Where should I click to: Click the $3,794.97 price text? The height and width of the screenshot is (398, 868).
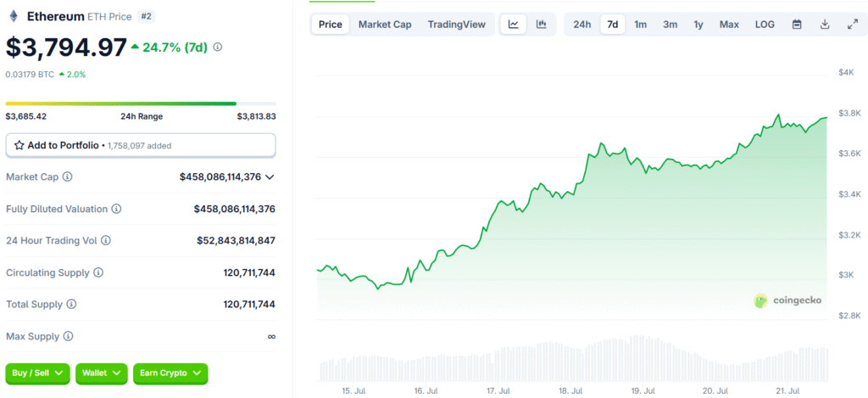pos(66,48)
